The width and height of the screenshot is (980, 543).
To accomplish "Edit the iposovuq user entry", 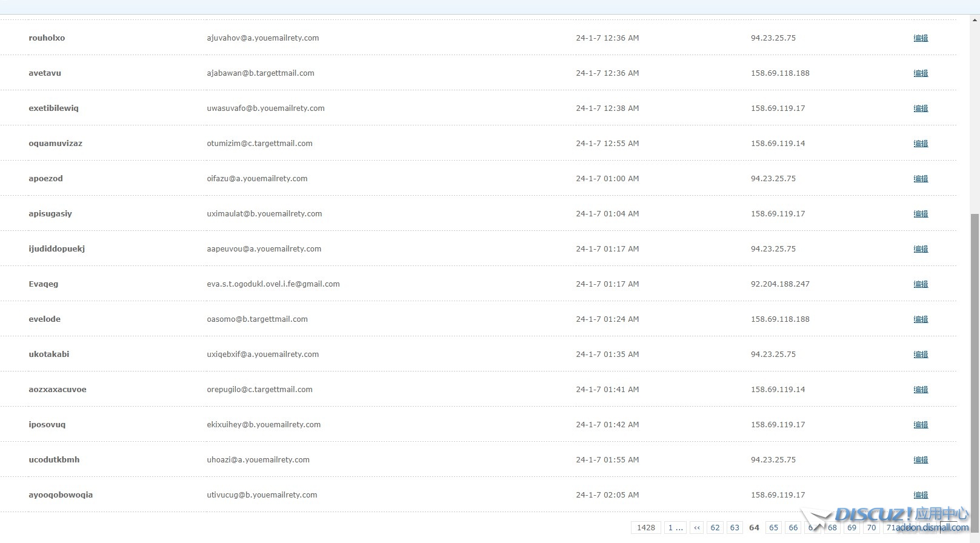I will tap(920, 424).
